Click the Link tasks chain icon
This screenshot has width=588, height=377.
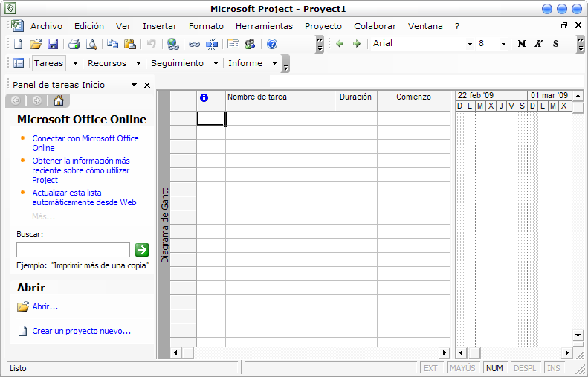pyautogui.click(x=194, y=44)
